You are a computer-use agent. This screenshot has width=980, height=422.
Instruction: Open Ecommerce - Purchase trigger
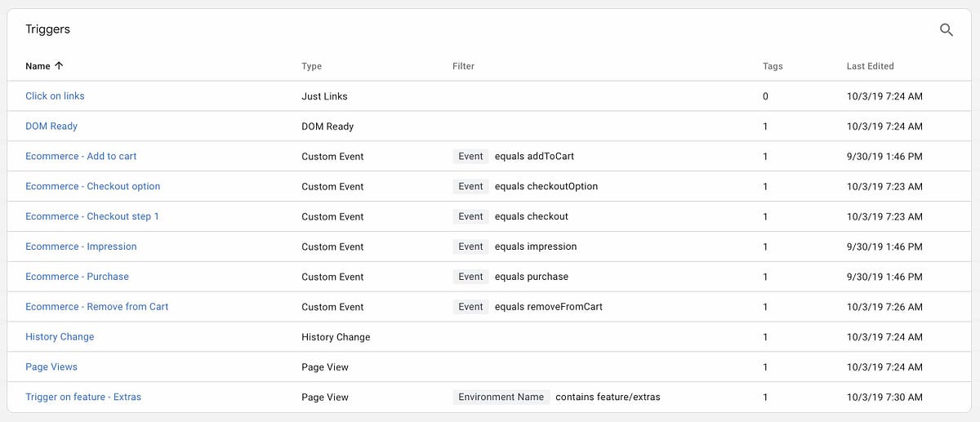(77, 277)
